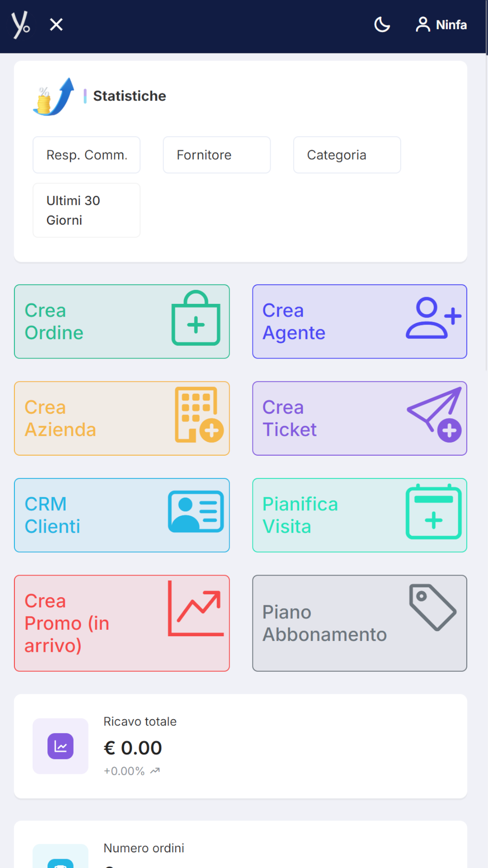Click the ID card icon on CRM Clienti
The width and height of the screenshot is (488, 868).
[x=196, y=512]
